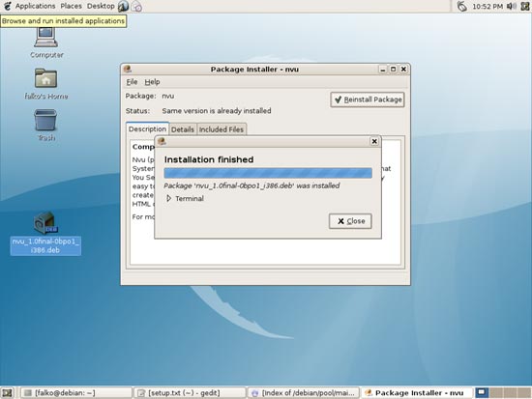Expand the Terminal disclosure triangle
Screen dimensions: 532x399
tap(168, 198)
